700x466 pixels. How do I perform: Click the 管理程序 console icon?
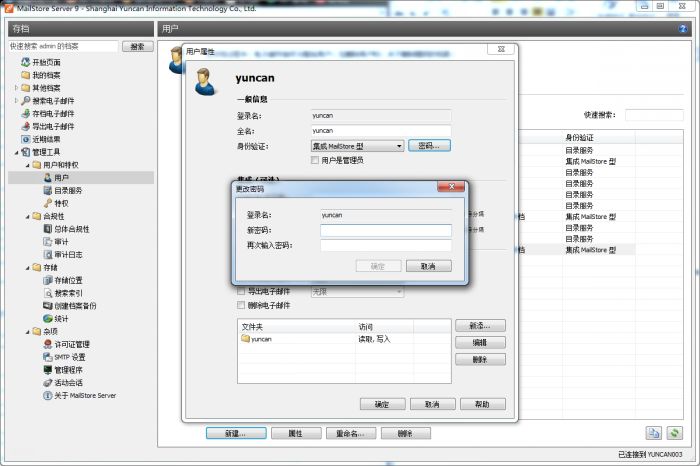pos(48,370)
